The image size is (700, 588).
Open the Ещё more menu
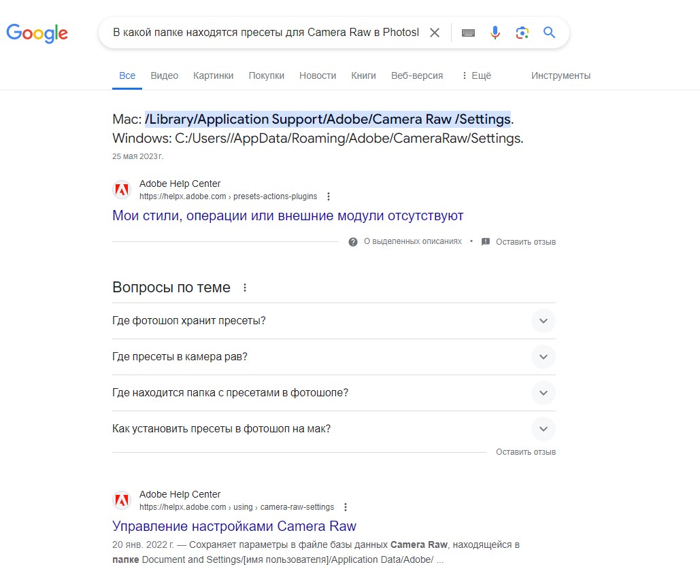[x=477, y=75]
